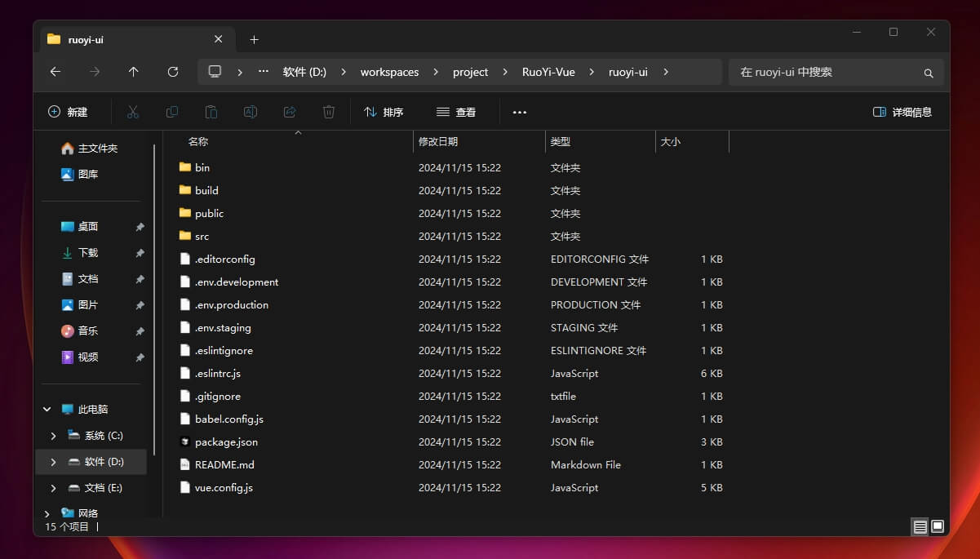Switch to details list view icon
Image resolution: width=980 pixels, height=559 pixels.
pos(920,526)
